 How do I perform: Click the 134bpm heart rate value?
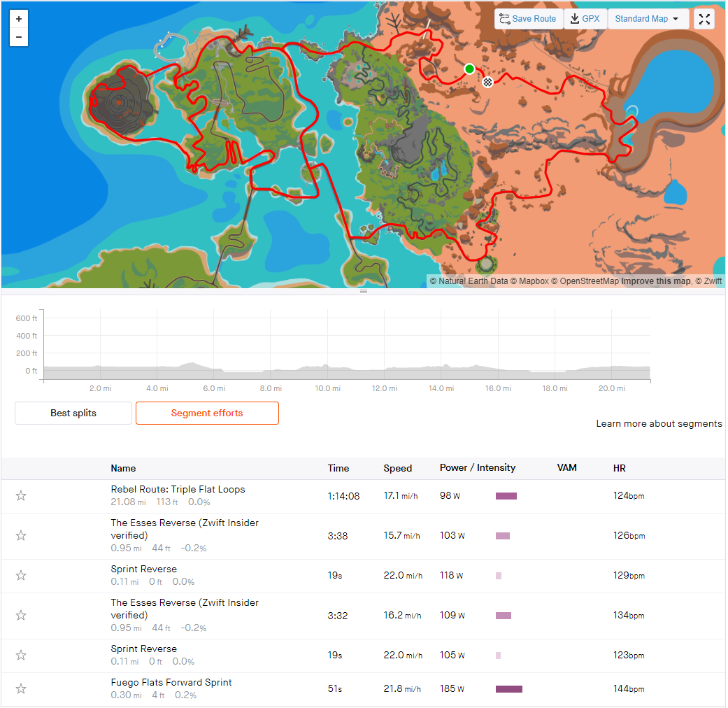629,616
